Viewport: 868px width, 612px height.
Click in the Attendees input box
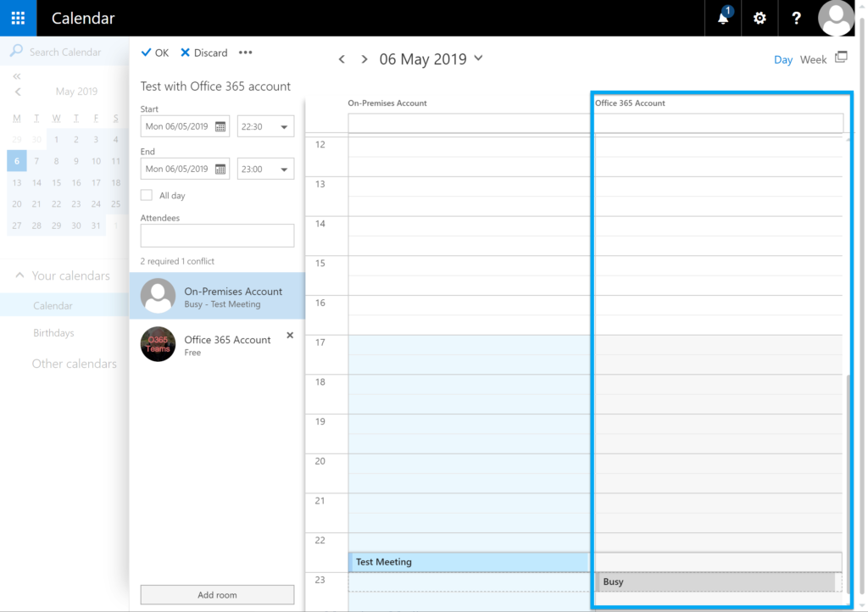[217, 236]
